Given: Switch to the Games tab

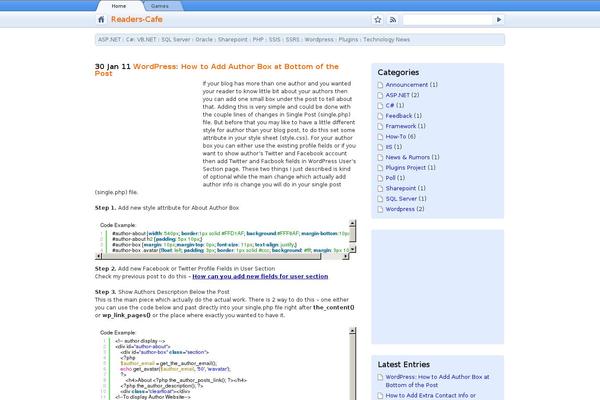Looking at the screenshot, I should 160,6.
